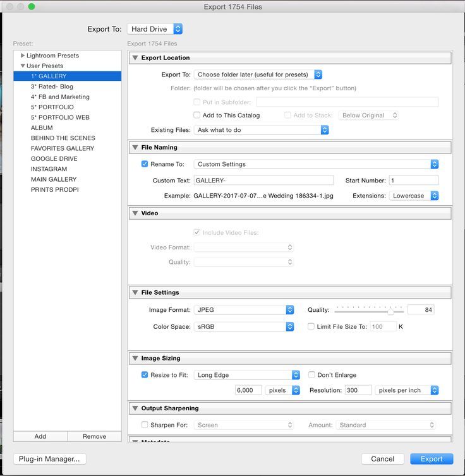The width and height of the screenshot is (465, 476).
Task: Click the Resolution field showing 300
Action: click(x=358, y=390)
